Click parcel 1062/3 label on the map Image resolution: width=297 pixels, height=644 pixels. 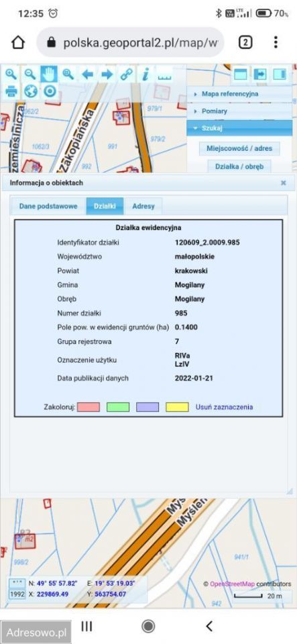tap(41, 147)
